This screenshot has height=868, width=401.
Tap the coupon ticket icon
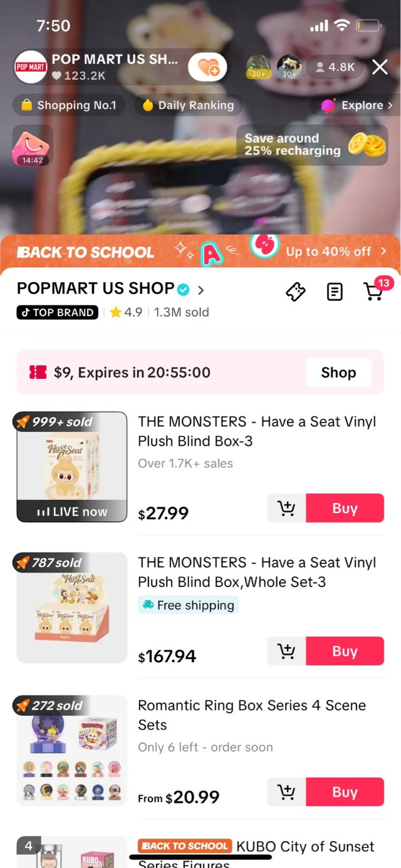[x=296, y=292]
